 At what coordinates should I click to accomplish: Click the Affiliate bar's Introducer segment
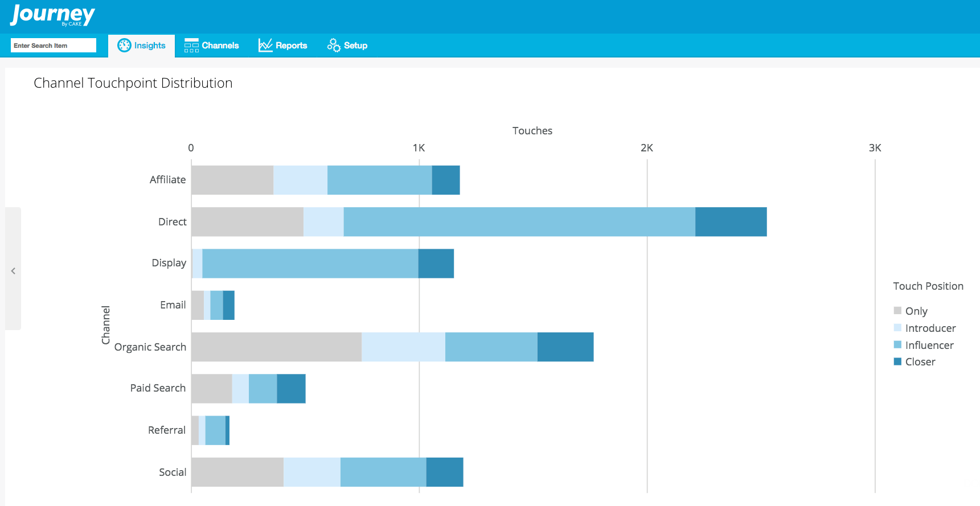pyautogui.click(x=301, y=180)
